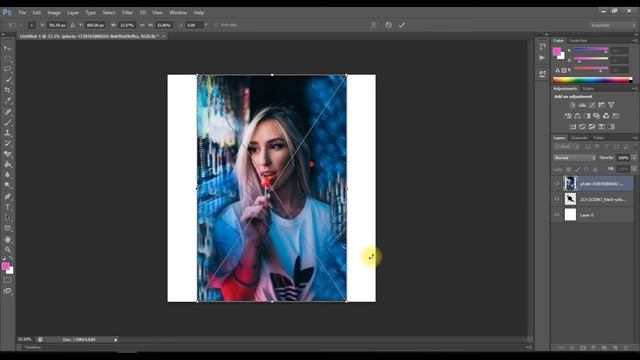Open the Window menu
This screenshot has height=360, width=640.
click(x=178, y=13)
